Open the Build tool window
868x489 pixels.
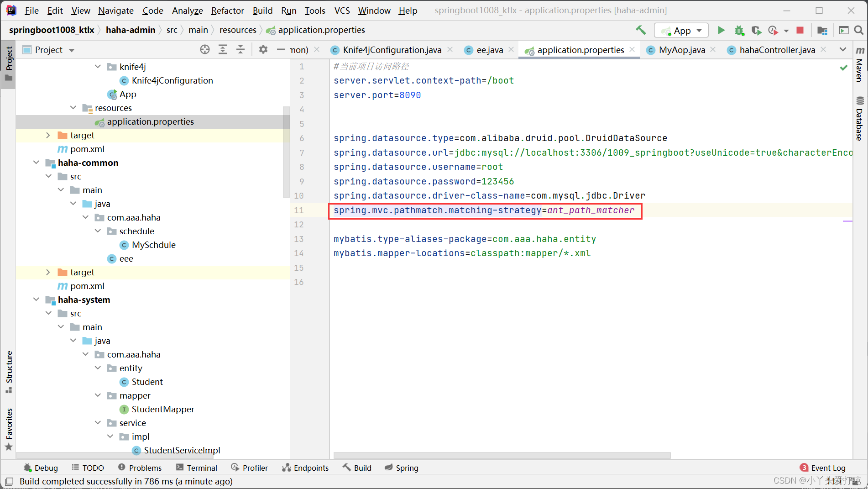357,468
